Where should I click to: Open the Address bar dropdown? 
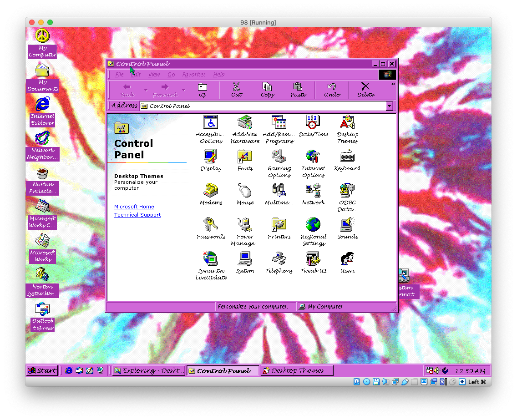pos(390,106)
